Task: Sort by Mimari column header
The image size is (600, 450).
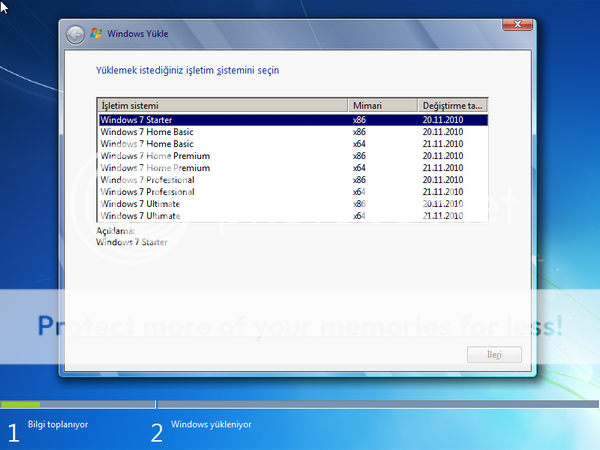Action: (383, 105)
